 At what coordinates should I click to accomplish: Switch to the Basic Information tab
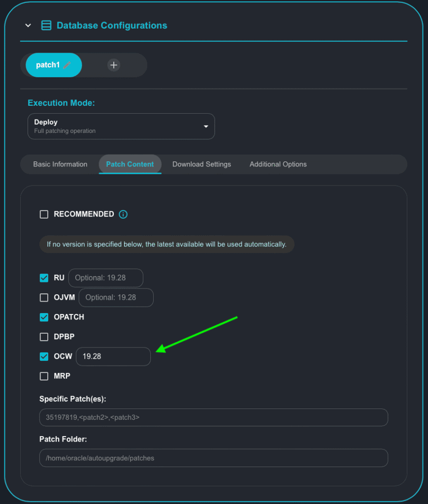pyautogui.click(x=60, y=164)
